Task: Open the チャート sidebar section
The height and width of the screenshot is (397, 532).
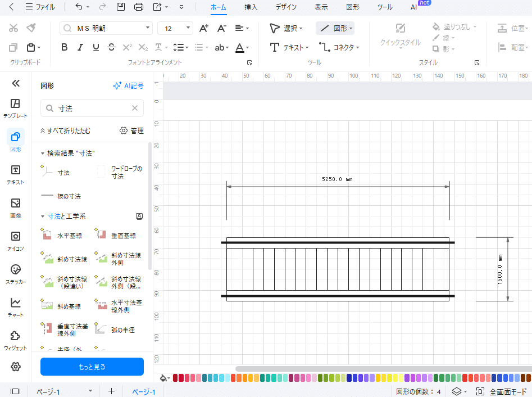Action: pyautogui.click(x=15, y=308)
